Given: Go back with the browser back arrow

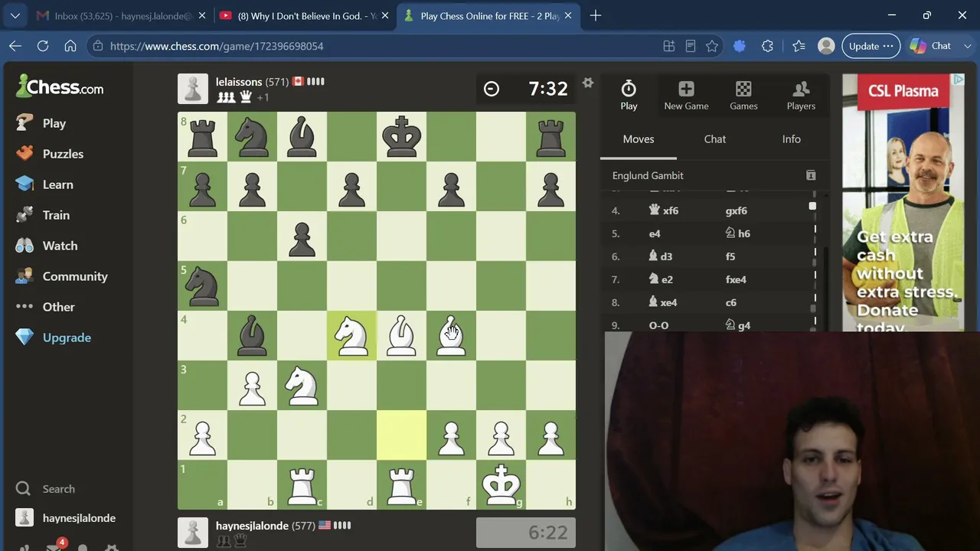Looking at the screenshot, I should pos(15,46).
